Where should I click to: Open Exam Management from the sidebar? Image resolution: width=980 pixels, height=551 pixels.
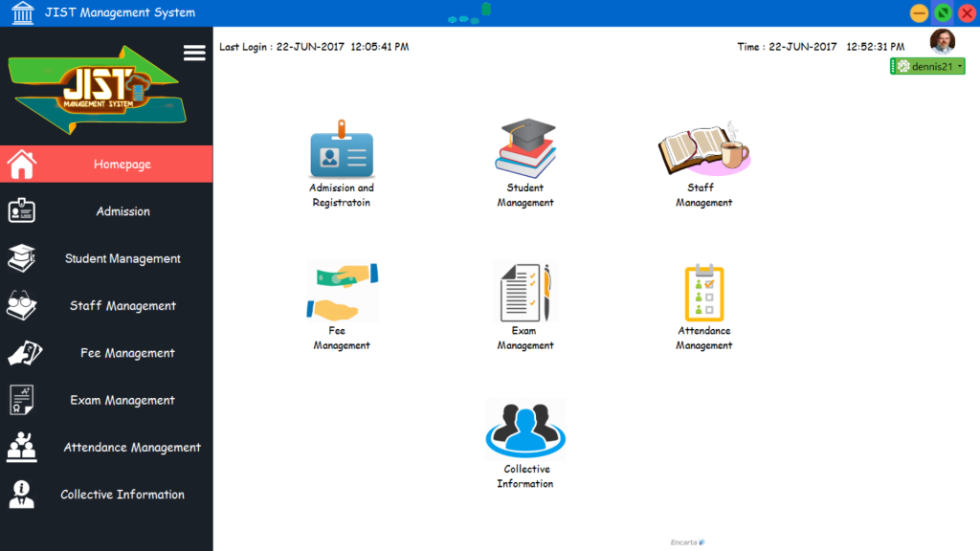(122, 400)
